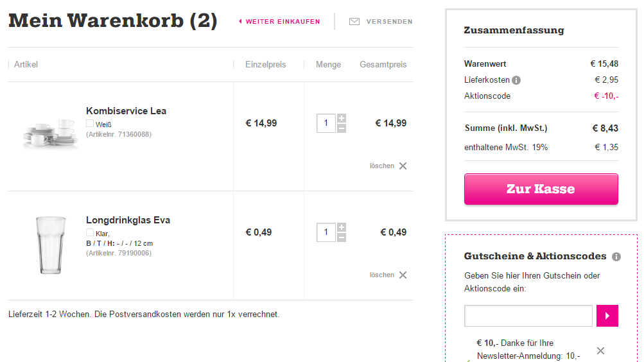This screenshot has width=644, height=362.
Task: Delete Kombiservice Lea via X icon
Action: 403,166
